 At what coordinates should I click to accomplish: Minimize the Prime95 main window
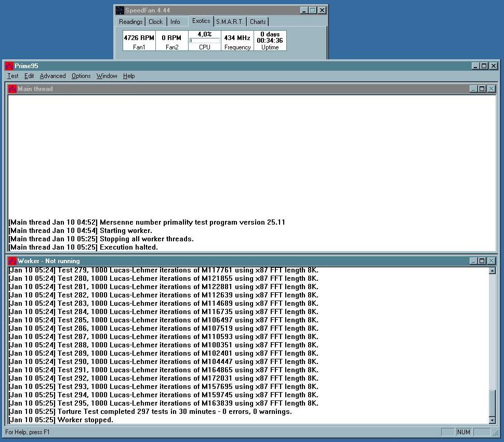tap(476, 66)
